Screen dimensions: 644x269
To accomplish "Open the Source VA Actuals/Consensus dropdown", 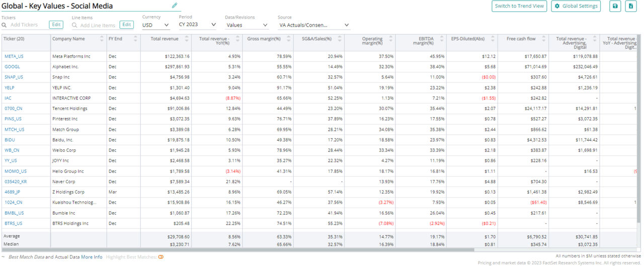I will 314,25.
